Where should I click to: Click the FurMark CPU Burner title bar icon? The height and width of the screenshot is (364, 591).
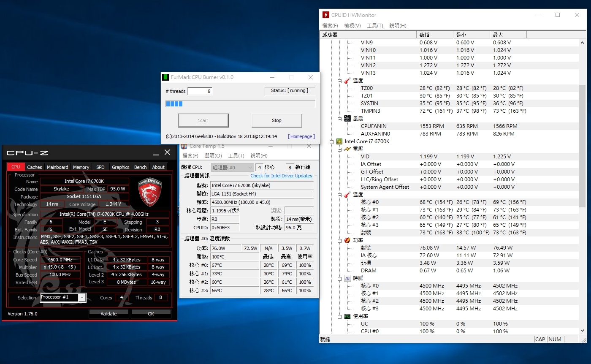[x=166, y=77]
